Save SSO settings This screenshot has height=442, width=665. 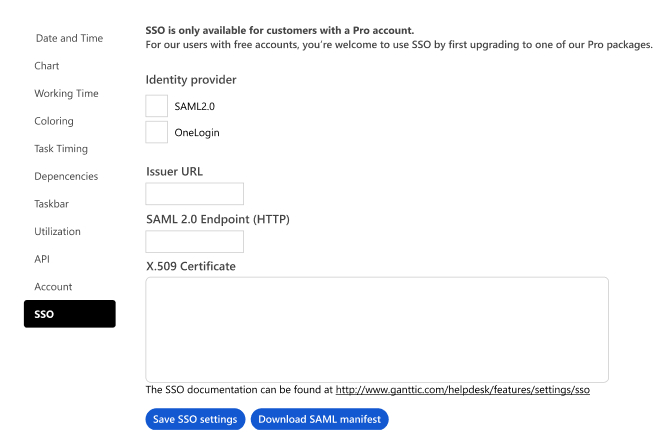(195, 419)
